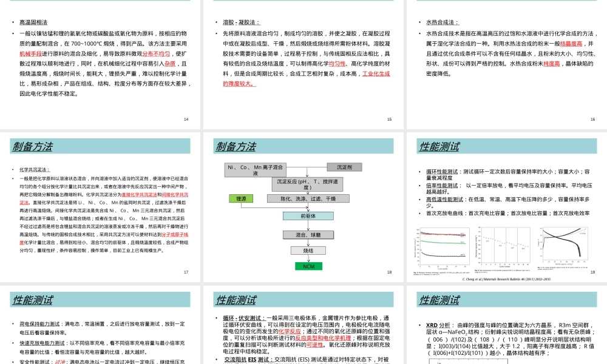Click the '性能测试' title above '循环-伏安测试'
Viewport: 607px width, 364px height.
coord(236,300)
